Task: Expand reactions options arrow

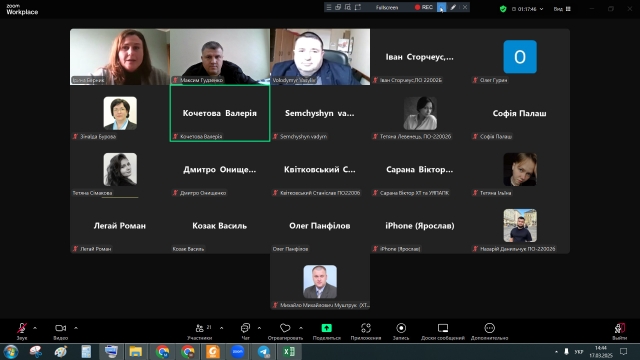Action: (x=301, y=328)
